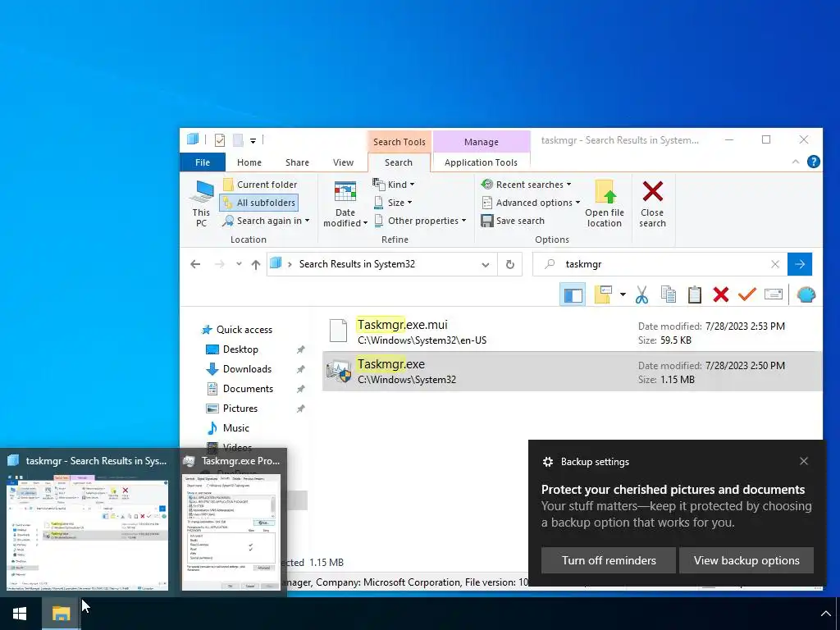
Task: Click the New folder quick access icon in title bar
Action: pos(238,140)
